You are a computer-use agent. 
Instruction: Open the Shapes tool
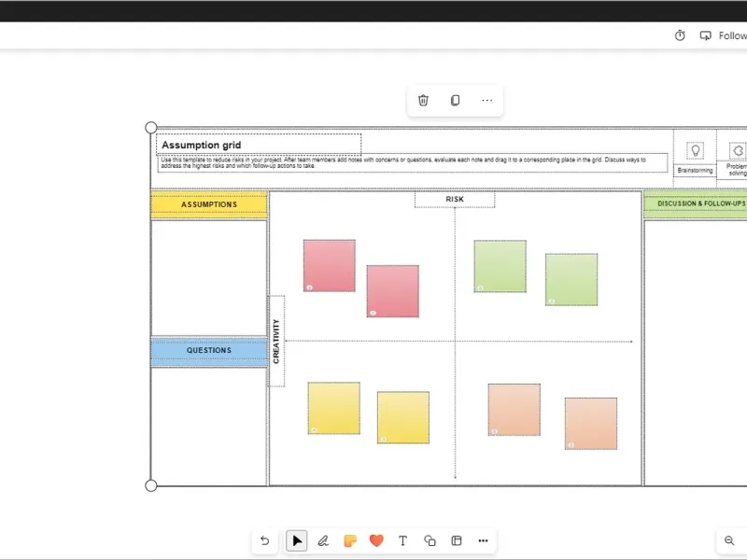430,540
